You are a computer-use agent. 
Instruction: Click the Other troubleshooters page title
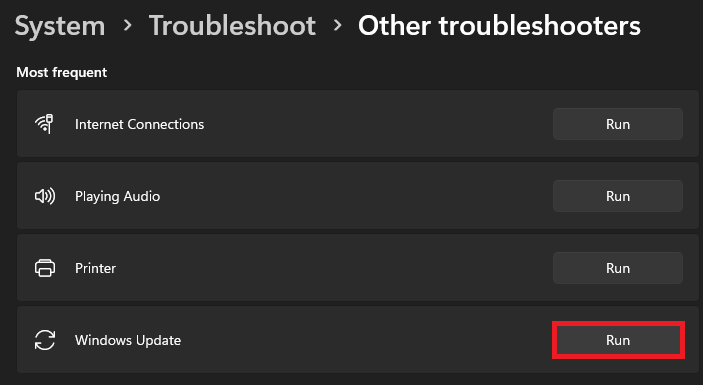point(499,26)
